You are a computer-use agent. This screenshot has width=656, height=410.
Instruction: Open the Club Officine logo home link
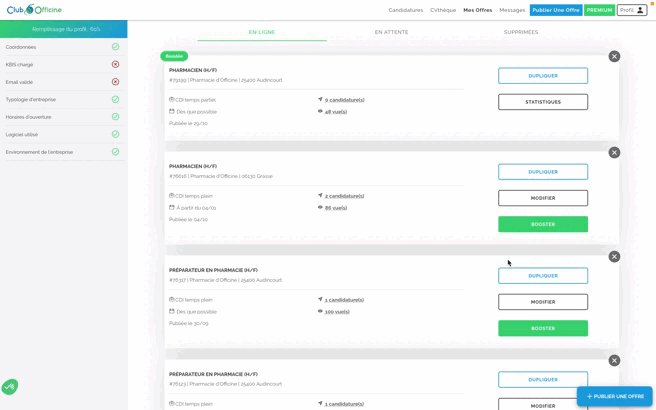tap(34, 10)
